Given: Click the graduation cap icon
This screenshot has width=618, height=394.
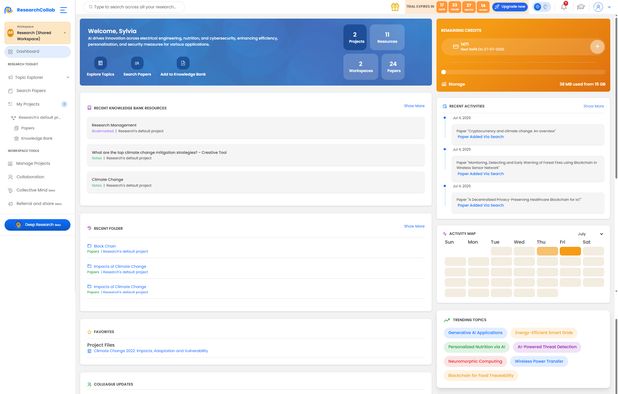Looking at the screenshot, I should click(581, 7).
